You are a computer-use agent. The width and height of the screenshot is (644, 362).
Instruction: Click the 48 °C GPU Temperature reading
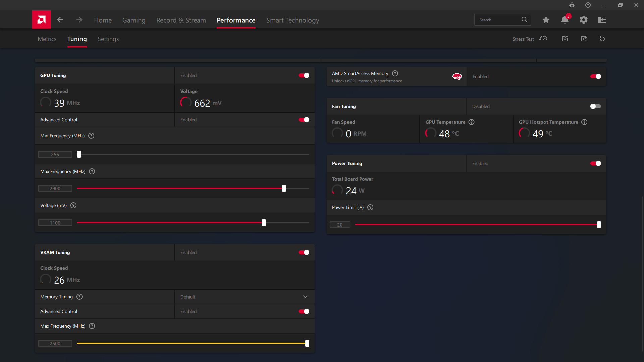[x=449, y=134]
